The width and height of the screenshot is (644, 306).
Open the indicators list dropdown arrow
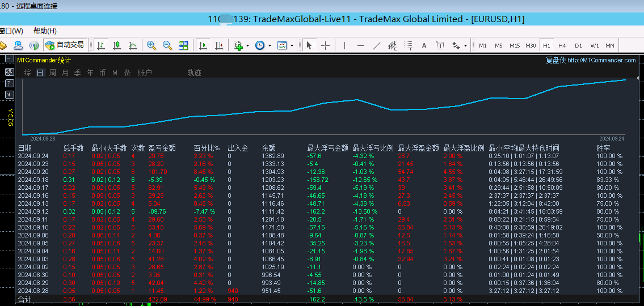247,45
